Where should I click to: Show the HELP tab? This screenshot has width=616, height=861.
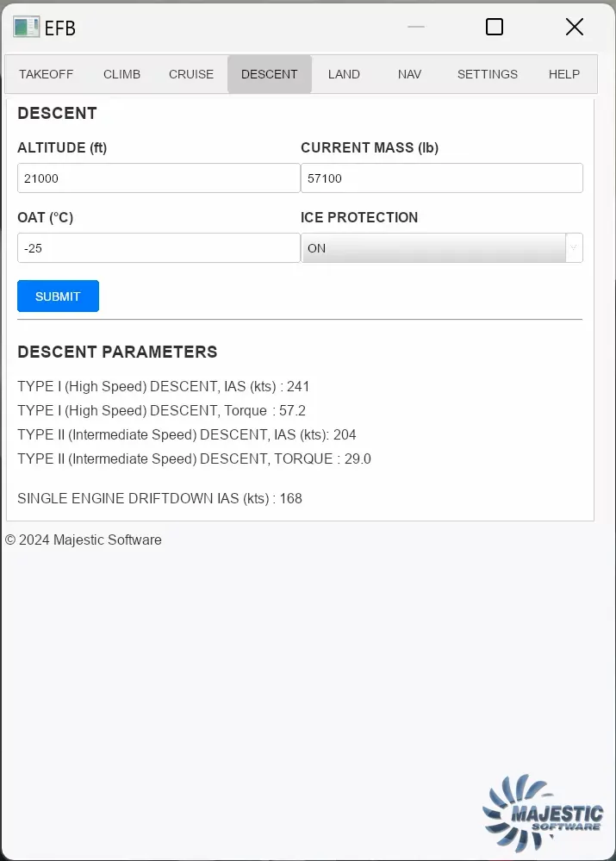tap(564, 74)
